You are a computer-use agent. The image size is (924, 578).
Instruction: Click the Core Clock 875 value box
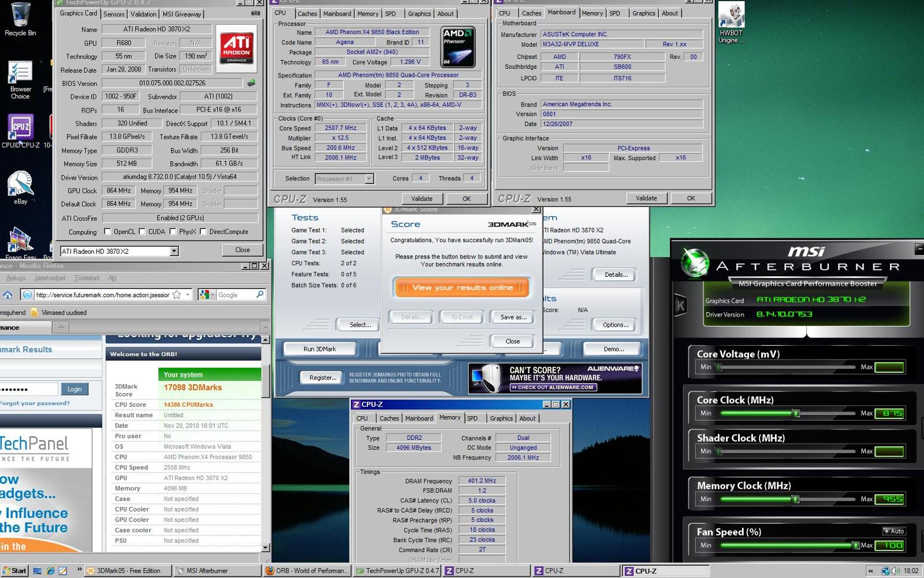(889, 413)
